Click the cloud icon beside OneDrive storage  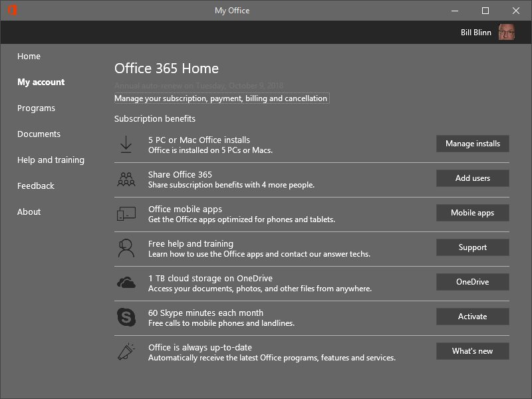[x=126, y=282]
